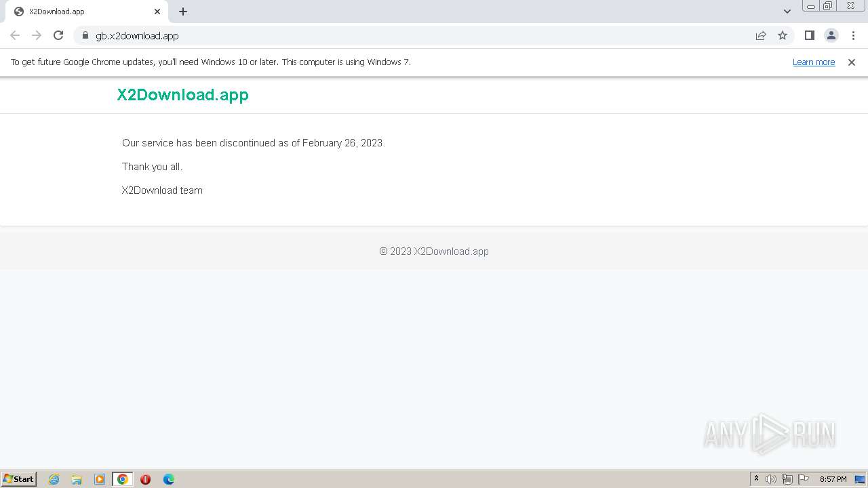Open Windows Explorer folder from taskbar

[77, 479]
